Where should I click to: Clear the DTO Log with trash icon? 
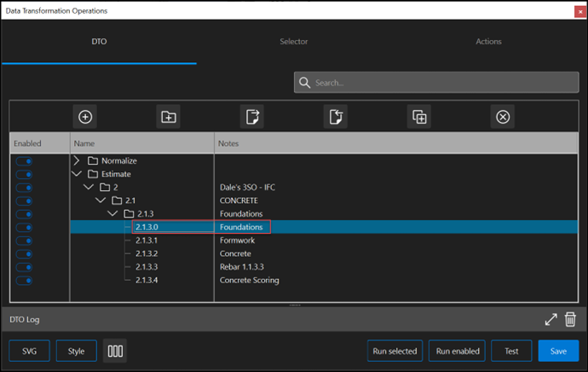coord(571,319)
